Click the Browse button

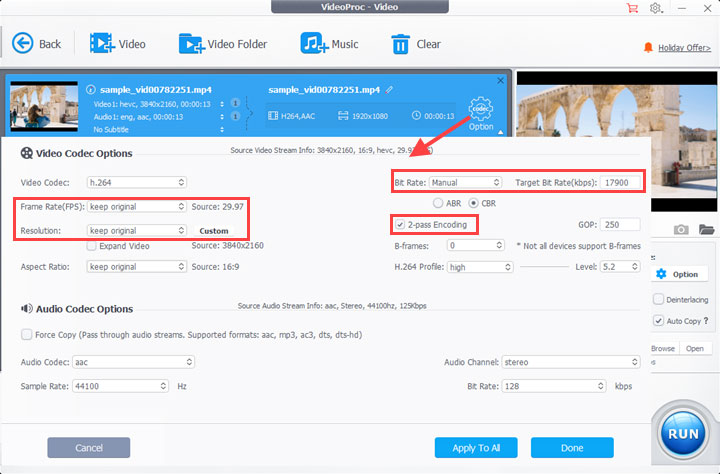[x=663, y=349]
